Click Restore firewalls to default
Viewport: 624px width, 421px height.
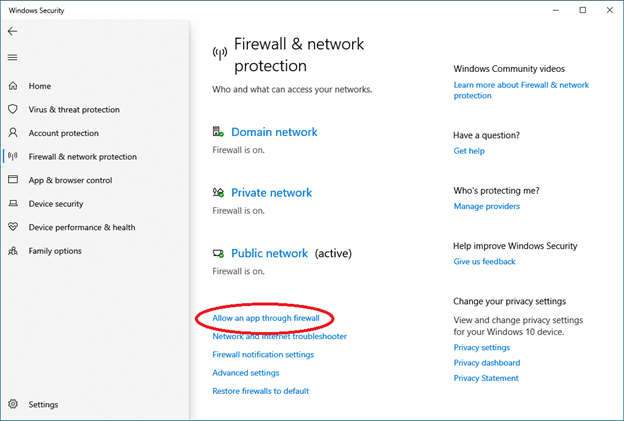tap(260, 391)
